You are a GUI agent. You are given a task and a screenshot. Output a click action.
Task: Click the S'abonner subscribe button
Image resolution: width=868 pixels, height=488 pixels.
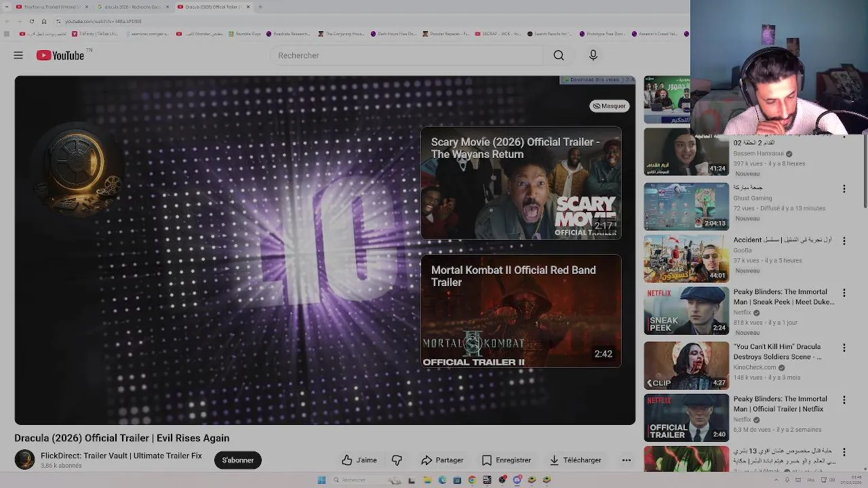238,460
